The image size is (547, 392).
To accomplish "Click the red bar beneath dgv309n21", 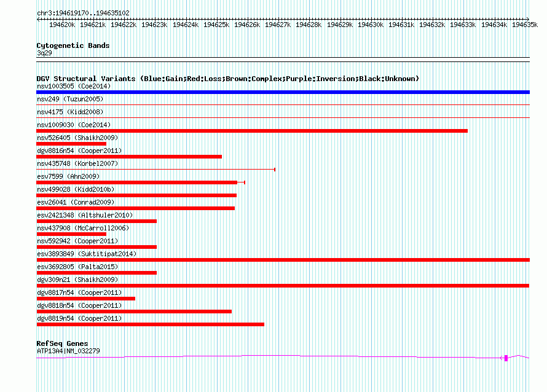I will 283,286.
